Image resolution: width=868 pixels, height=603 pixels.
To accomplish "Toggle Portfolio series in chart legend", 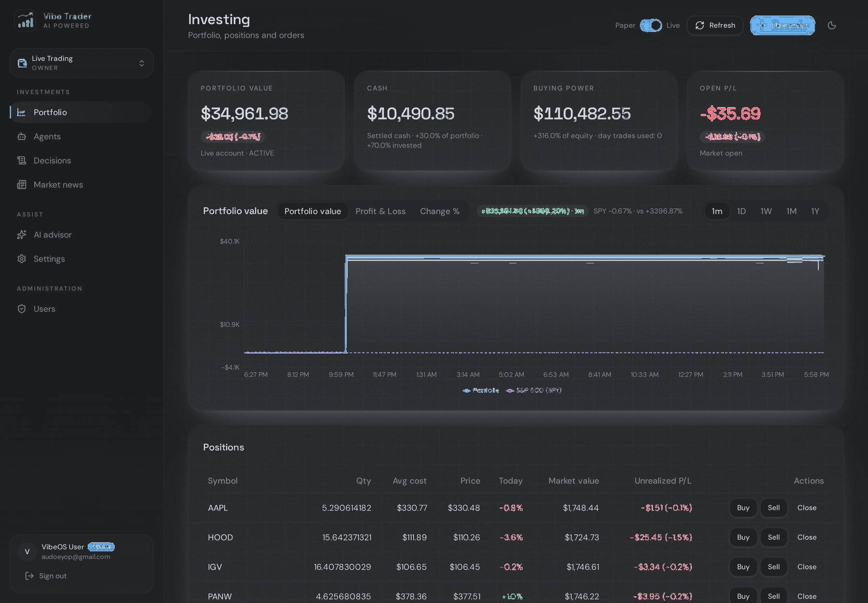I will click(x=481, y=390).
